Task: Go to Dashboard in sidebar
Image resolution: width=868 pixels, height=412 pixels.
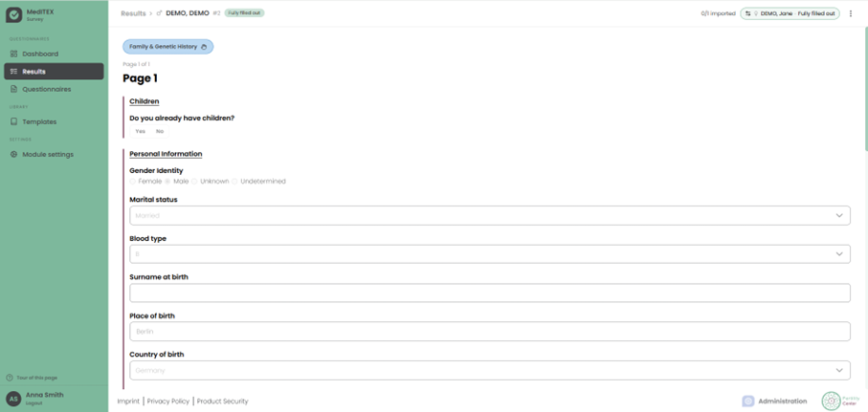Action: [x=54, y=54]
